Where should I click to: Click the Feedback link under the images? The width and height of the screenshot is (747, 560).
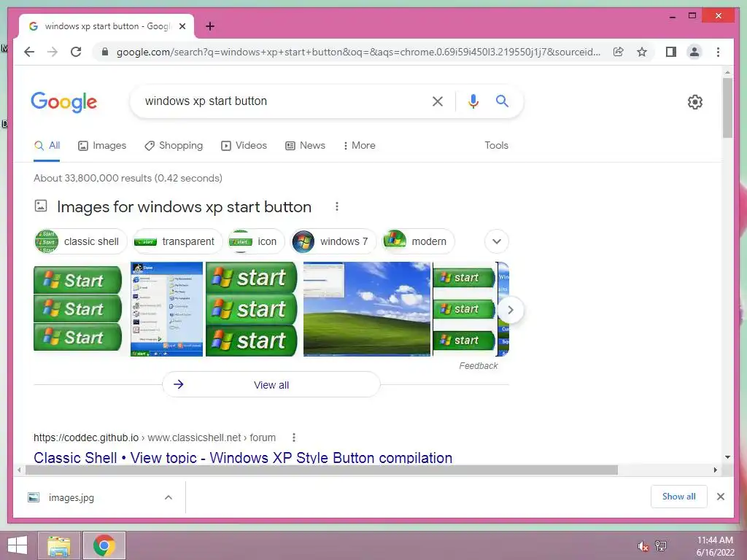click(479, 366)
